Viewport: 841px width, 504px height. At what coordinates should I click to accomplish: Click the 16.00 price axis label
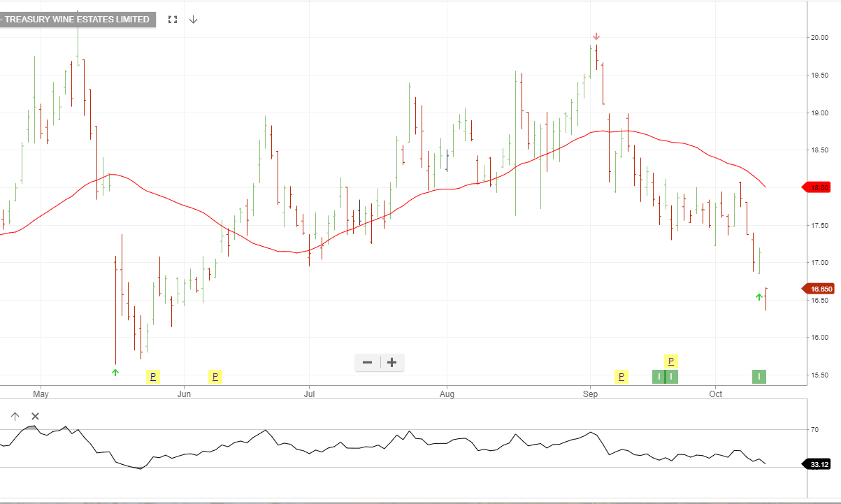click(x=819, y=338)
